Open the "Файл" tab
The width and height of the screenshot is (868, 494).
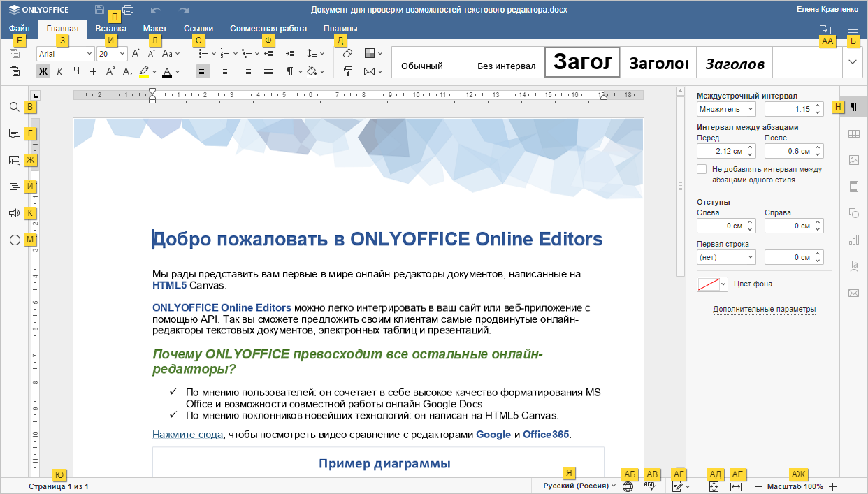pos(19,29)
